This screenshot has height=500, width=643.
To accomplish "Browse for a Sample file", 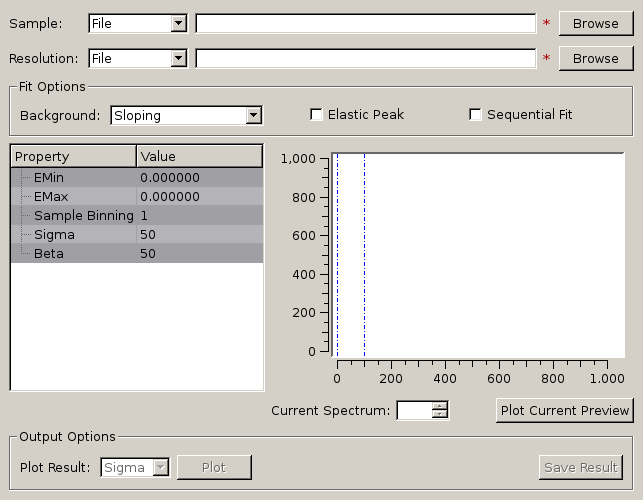I will 595,23.
